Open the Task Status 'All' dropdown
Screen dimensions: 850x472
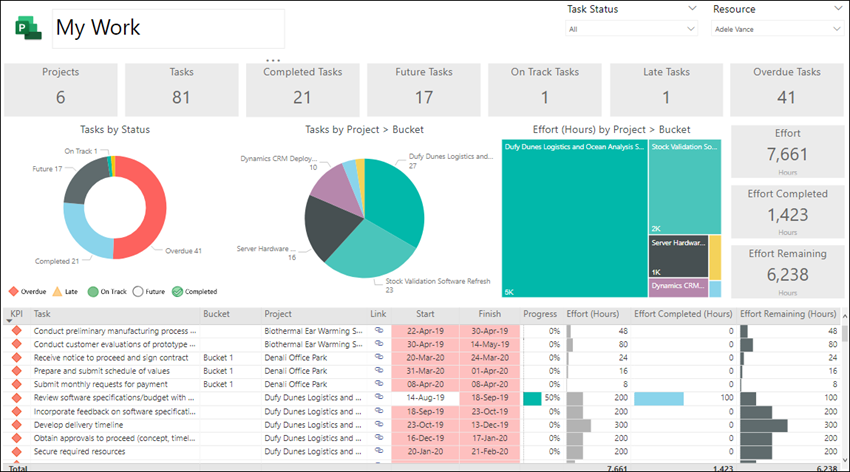(631, 29)
